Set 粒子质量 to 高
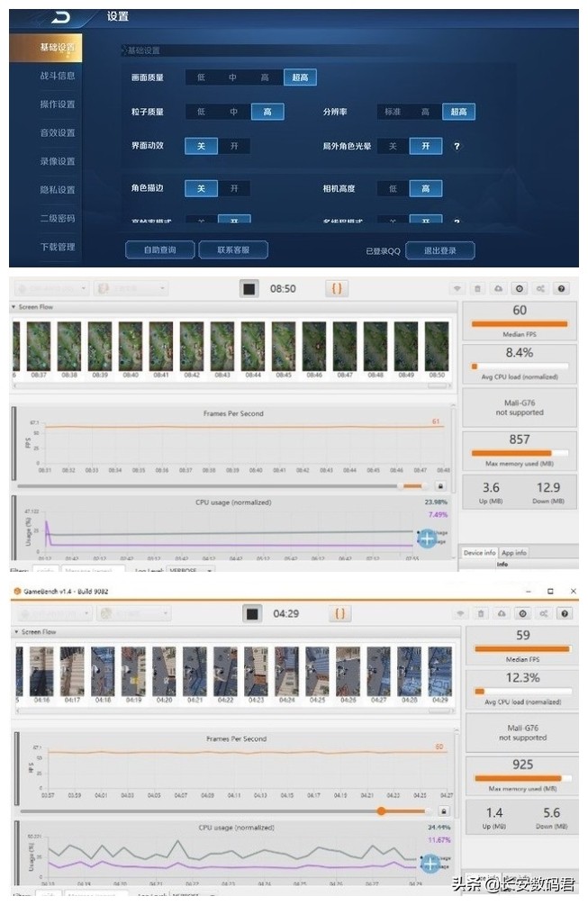 267,112
